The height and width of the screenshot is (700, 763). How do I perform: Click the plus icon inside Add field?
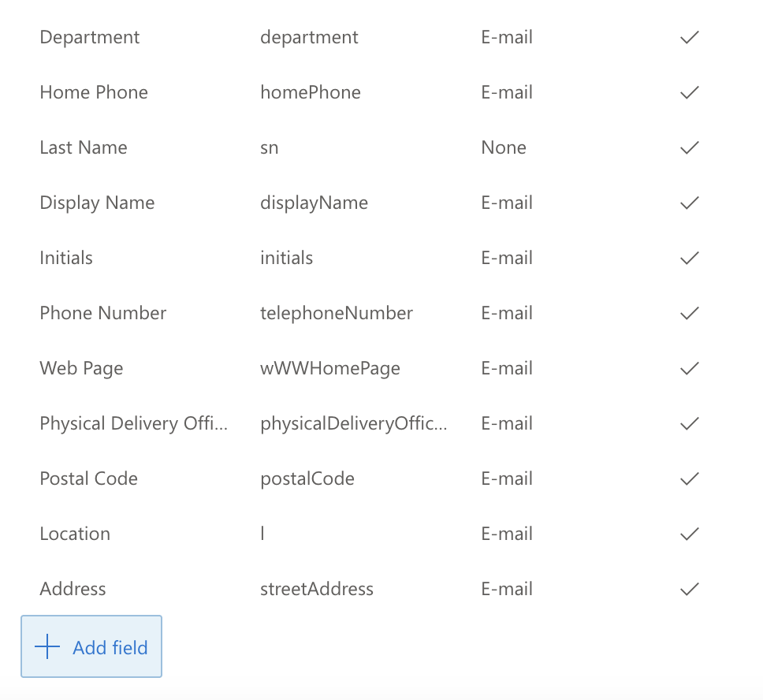coord(47,646)
